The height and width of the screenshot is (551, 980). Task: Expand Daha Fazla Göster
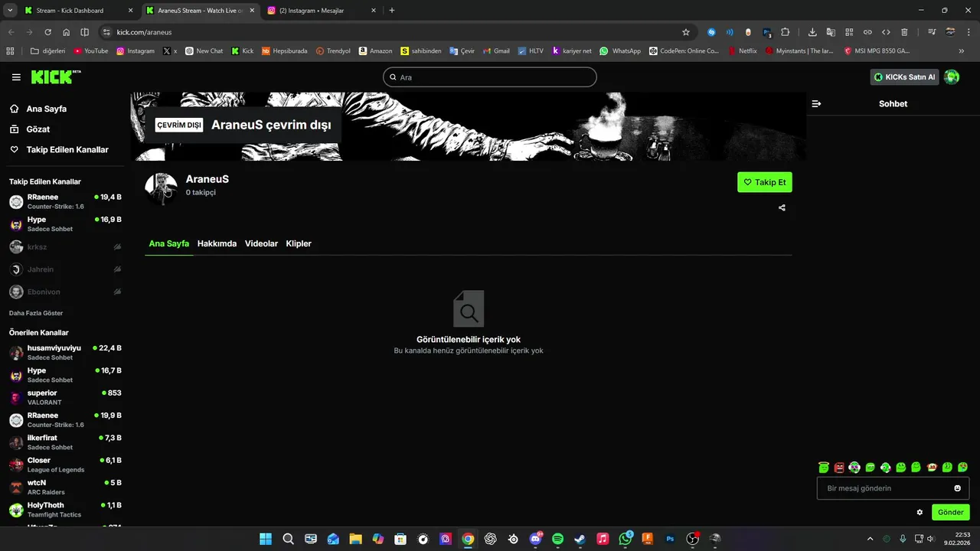click(x=36, y=313)
